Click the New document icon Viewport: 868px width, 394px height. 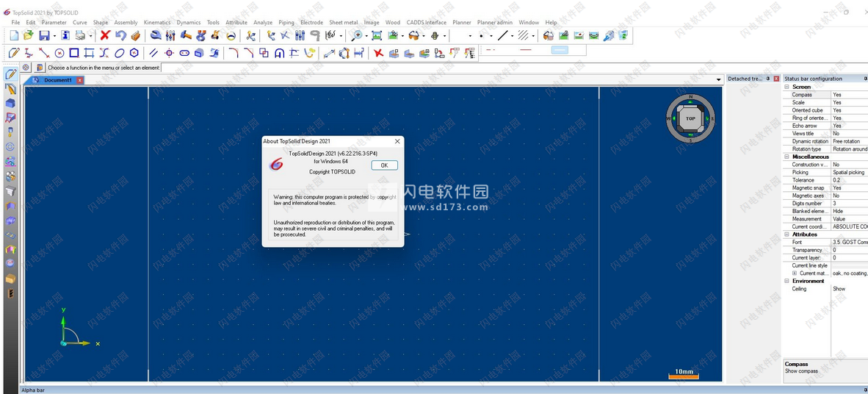pyautogui.click(x=15, y=35)
